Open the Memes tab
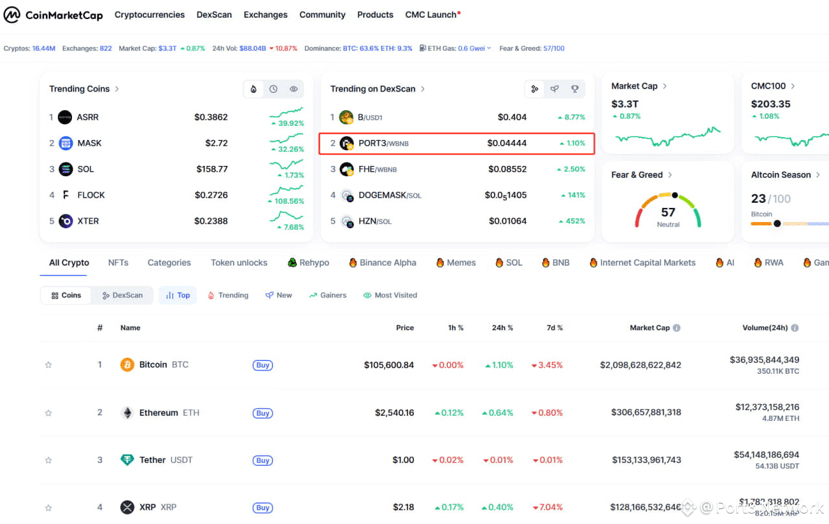Image resolution: width=829 pixels, height=524 pixels. point(456,263)
